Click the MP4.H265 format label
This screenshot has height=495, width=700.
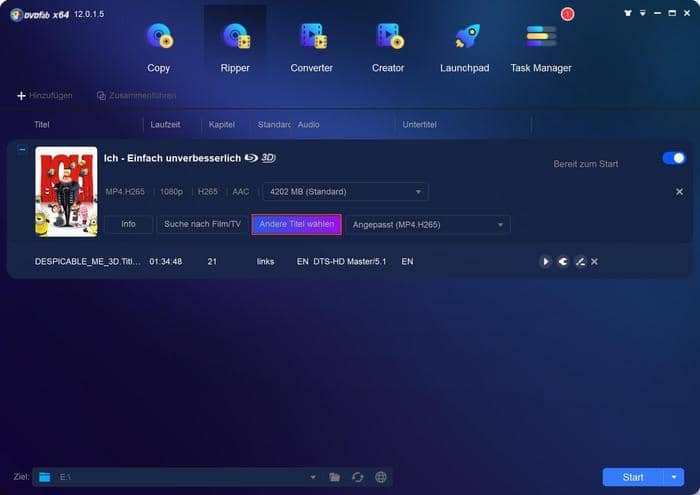pyautogui.click(x=125, y=191)
